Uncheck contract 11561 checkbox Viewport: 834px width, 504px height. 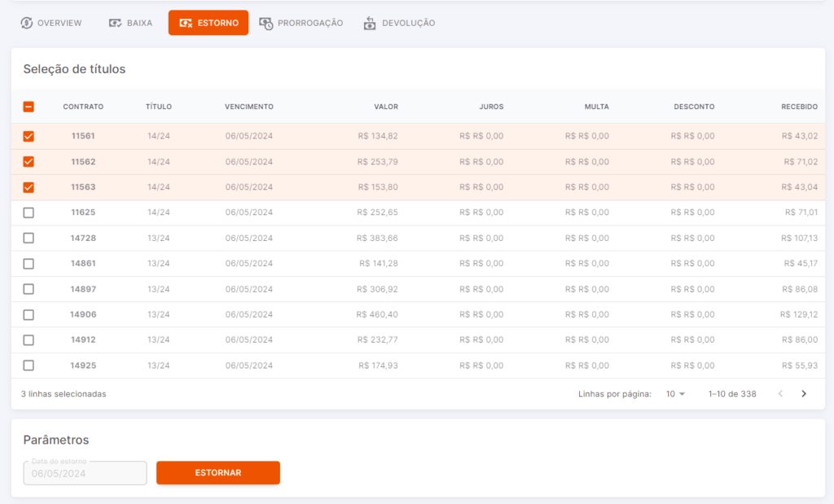point(29,136)
